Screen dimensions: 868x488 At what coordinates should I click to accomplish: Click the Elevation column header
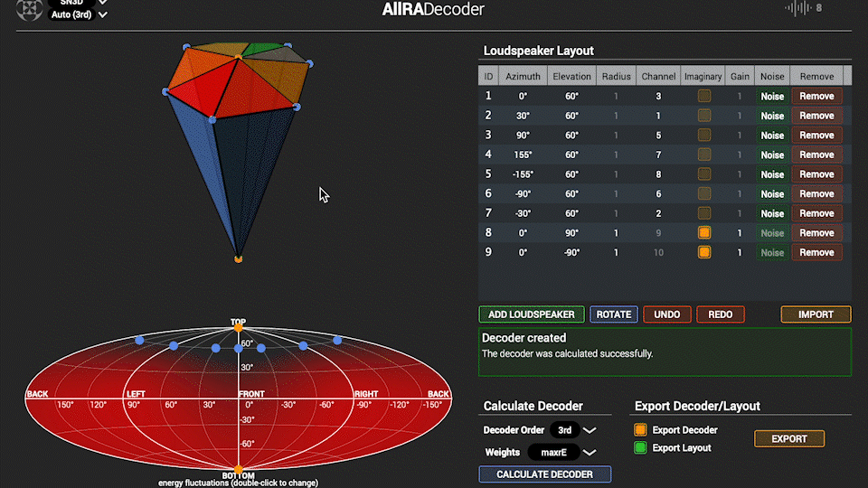[571, 76]
